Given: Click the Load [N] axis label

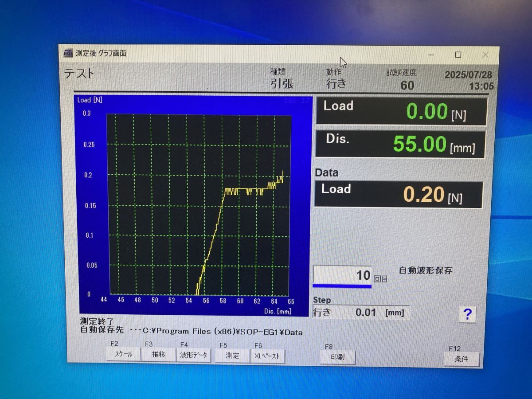Looking at the screenshot, I should point(90,100).
